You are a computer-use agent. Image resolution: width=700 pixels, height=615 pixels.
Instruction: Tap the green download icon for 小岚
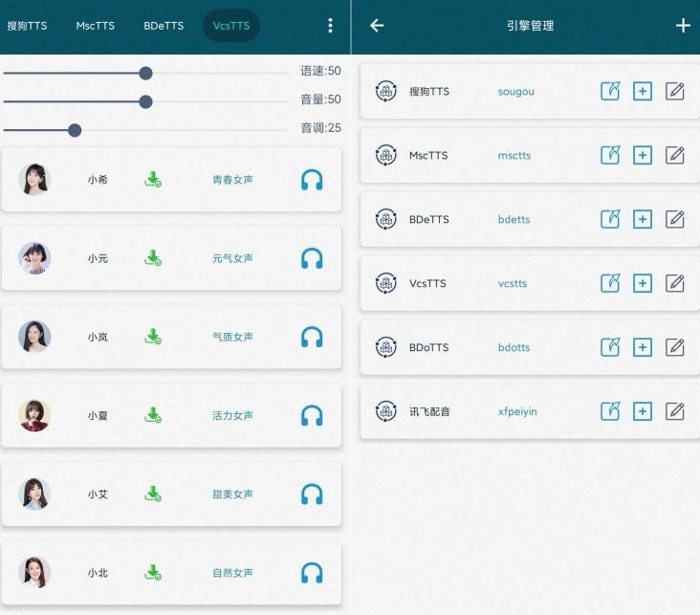point(153,337)
